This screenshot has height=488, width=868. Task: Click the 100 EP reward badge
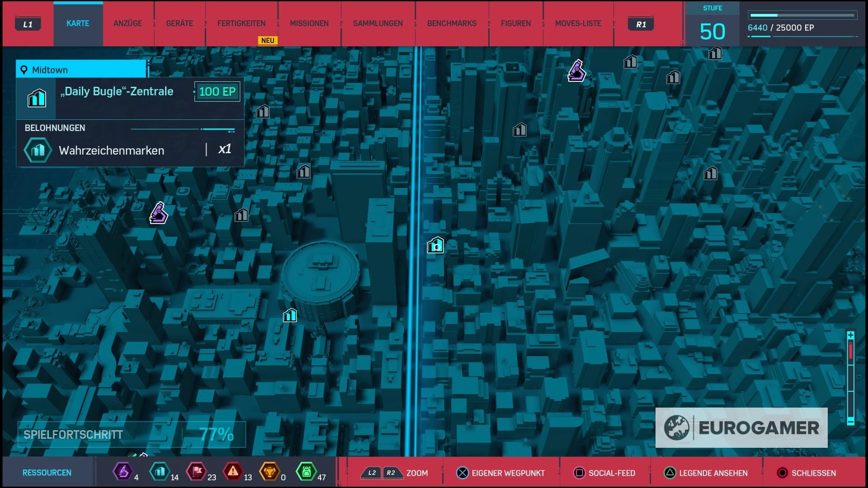217,92
